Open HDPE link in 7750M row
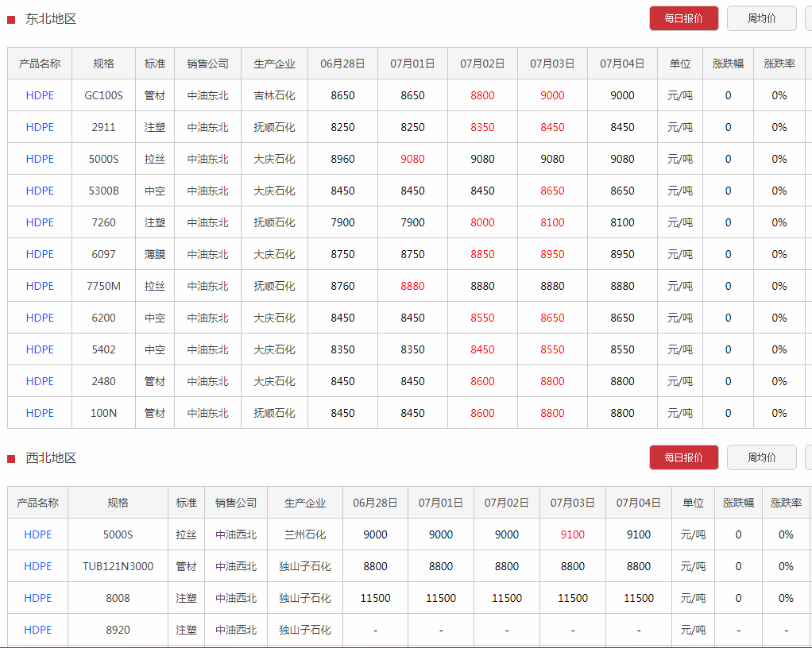812x648 pixels. coord(40,286)
